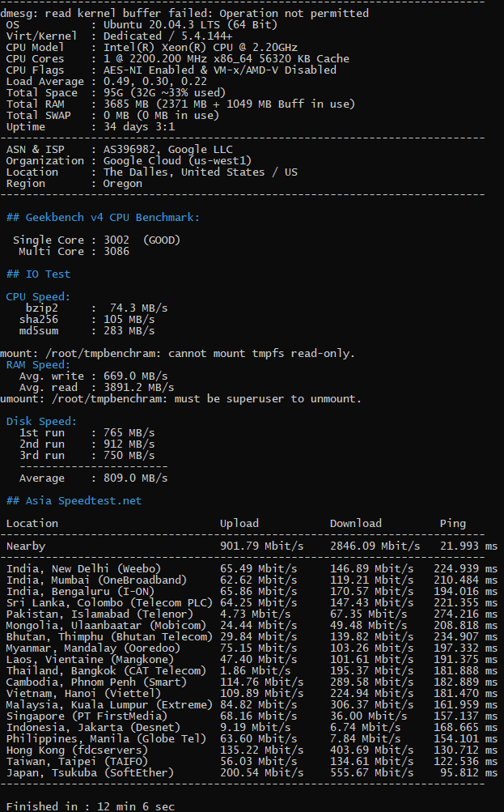Screen dimensions: 504x812
Task: Select the mount cannot mount tmpfs error
Action: (177, 355)
